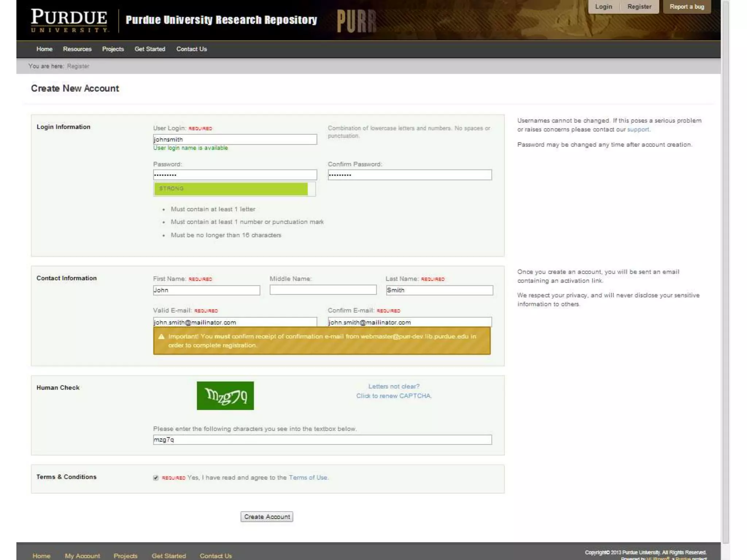This screenshot has width=747, height=560.
Task: Open the Terms of Use link
Action: 308,477
